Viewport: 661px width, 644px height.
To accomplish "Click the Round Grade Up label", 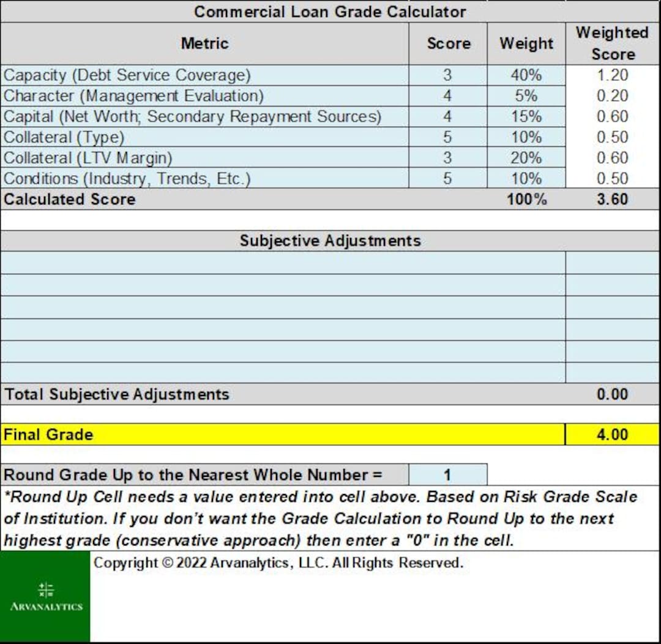I will (x=193, y=475).
